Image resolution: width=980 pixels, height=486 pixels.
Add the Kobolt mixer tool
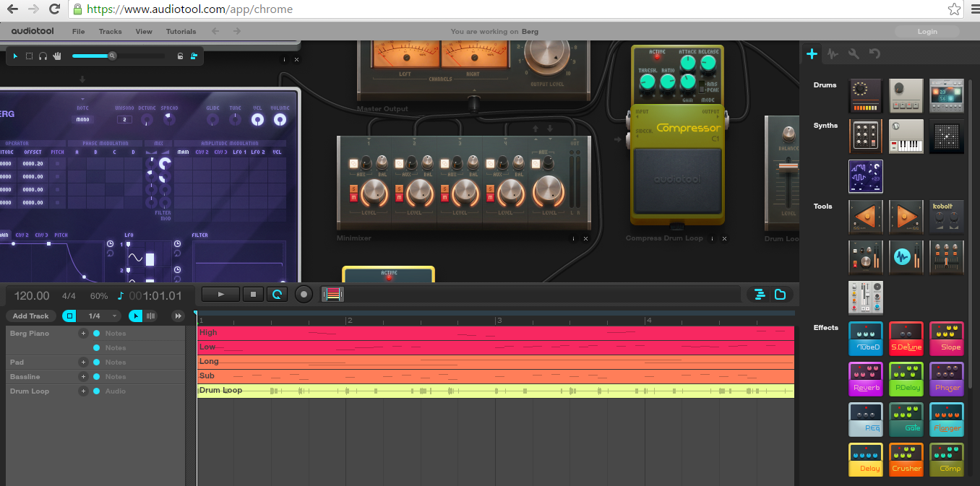(946, 217)
